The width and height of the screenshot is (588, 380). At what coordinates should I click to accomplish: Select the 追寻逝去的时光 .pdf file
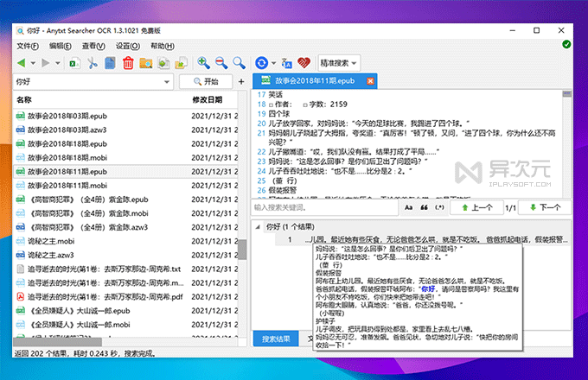pos(125,297)
